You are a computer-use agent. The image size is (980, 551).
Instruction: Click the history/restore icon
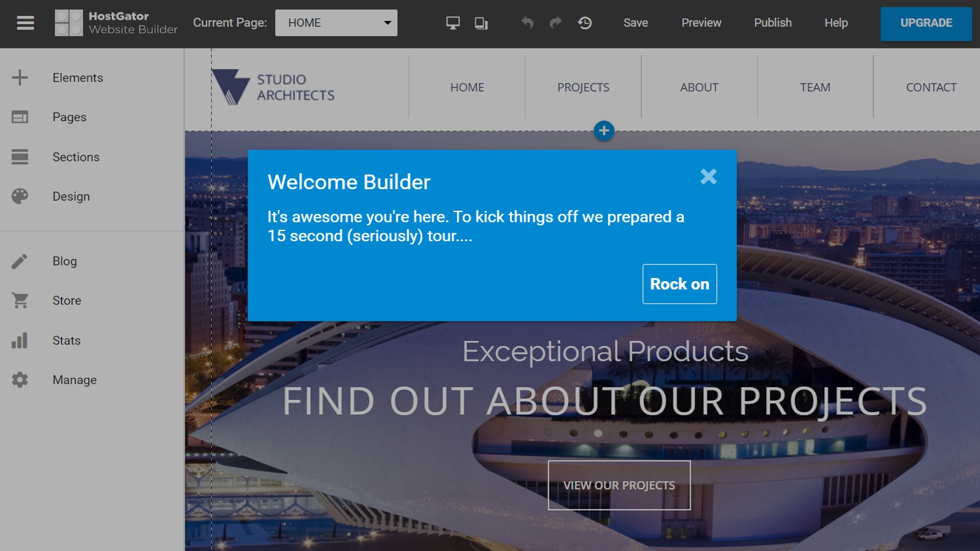[584, 22]
